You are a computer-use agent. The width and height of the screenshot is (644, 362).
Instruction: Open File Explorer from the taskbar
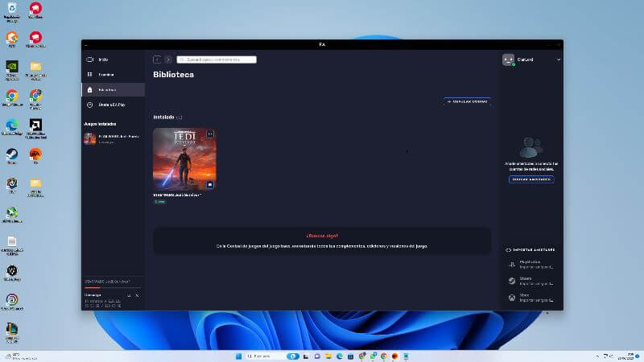pos(328,356)
